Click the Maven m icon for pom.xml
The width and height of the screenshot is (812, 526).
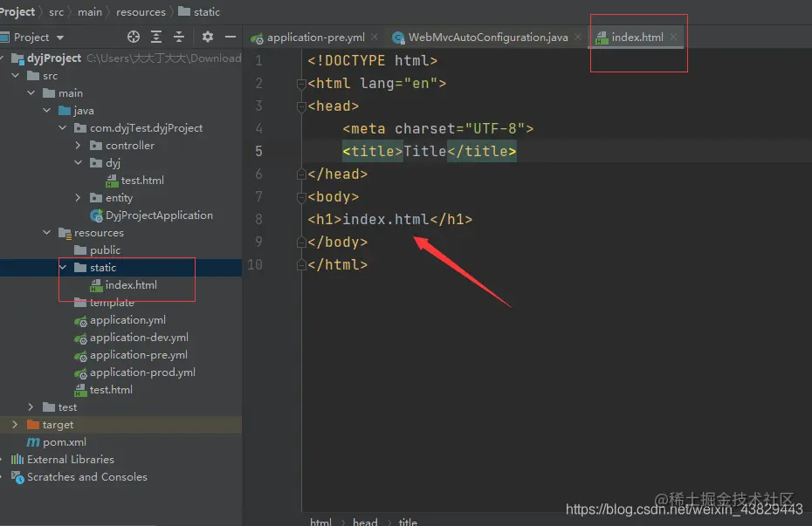pos(33,442)
